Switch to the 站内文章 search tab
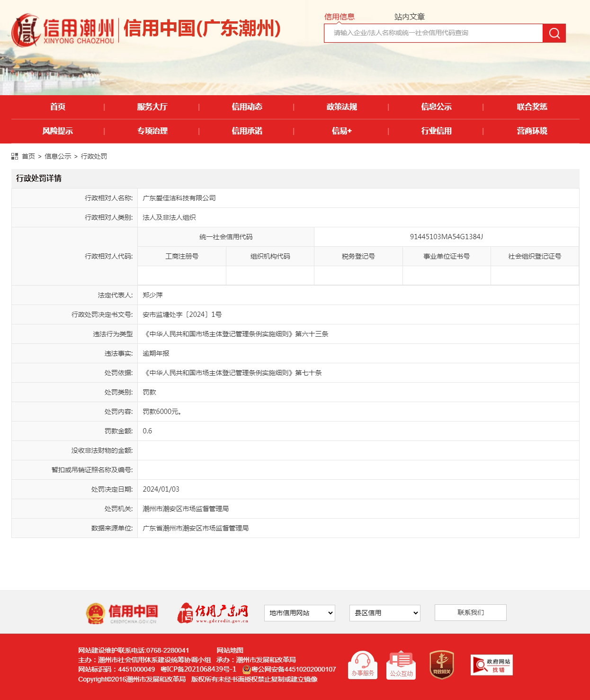 (x=409, y=17)
